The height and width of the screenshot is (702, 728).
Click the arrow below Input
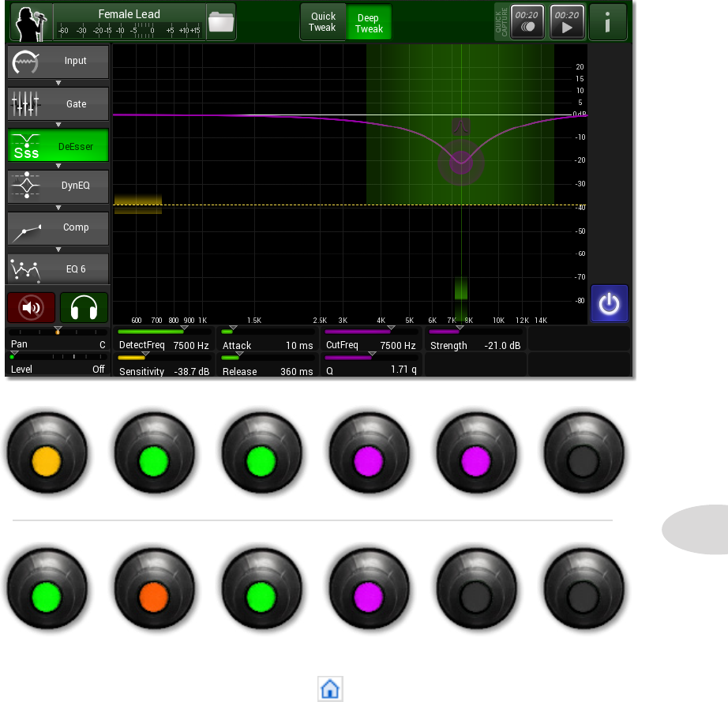click(x=58, y=83)
